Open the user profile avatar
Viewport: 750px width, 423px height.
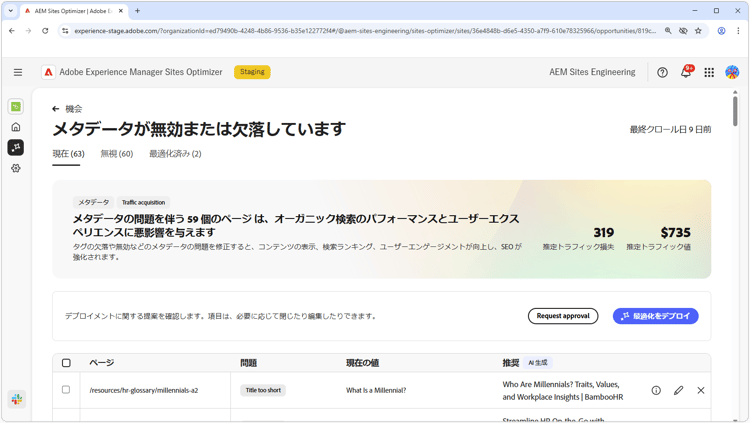coord(732,72)
